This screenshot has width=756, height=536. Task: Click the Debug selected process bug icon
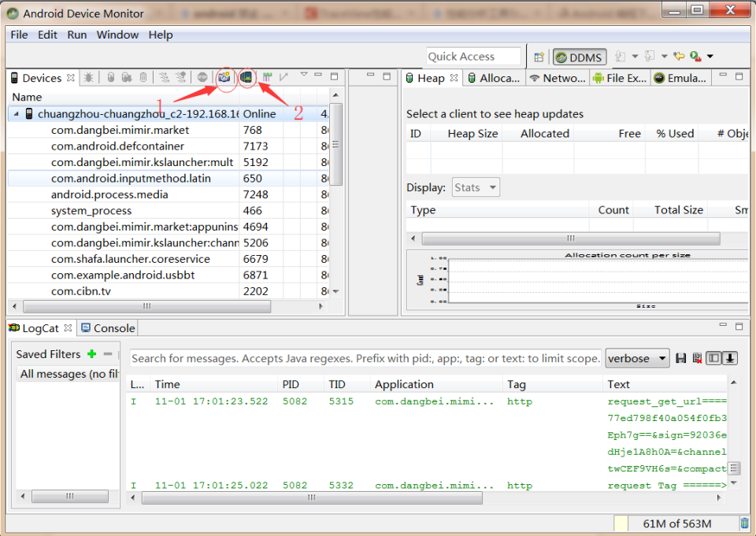click(89, 77)
